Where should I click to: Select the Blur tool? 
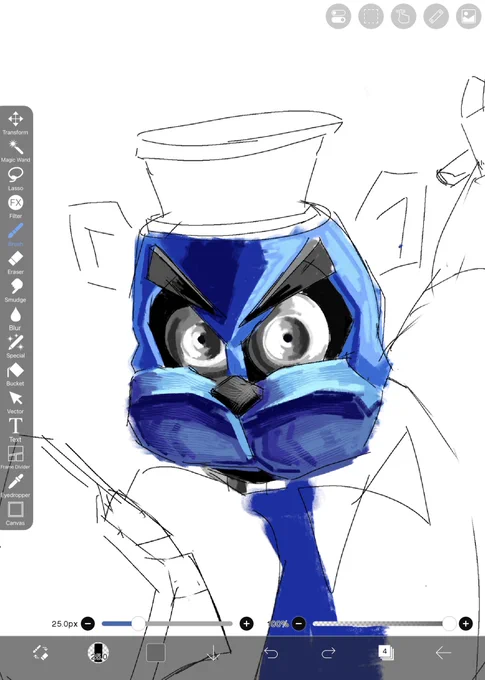(16, 318)
